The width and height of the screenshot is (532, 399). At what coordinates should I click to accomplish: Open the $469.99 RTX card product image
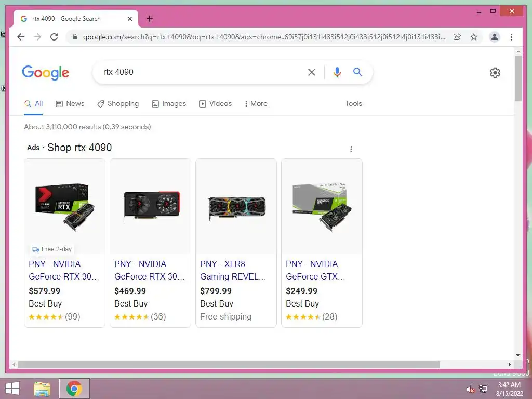151,207
